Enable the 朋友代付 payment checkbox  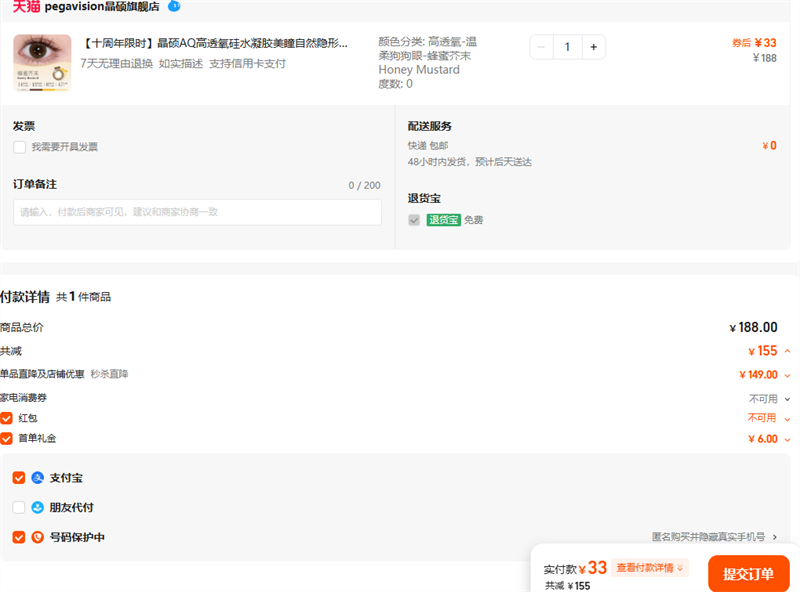pyautogui.click(x=19, y=508)
